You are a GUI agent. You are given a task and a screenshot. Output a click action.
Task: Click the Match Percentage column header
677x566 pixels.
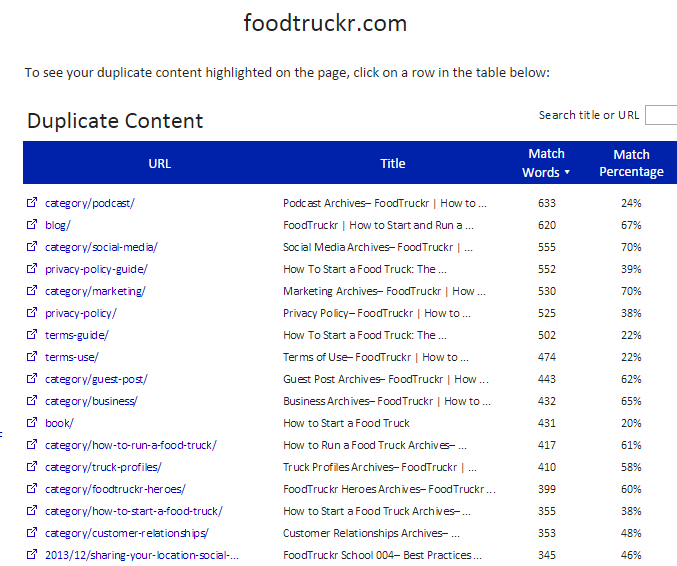pyautogui.click(x=631, y=163)
